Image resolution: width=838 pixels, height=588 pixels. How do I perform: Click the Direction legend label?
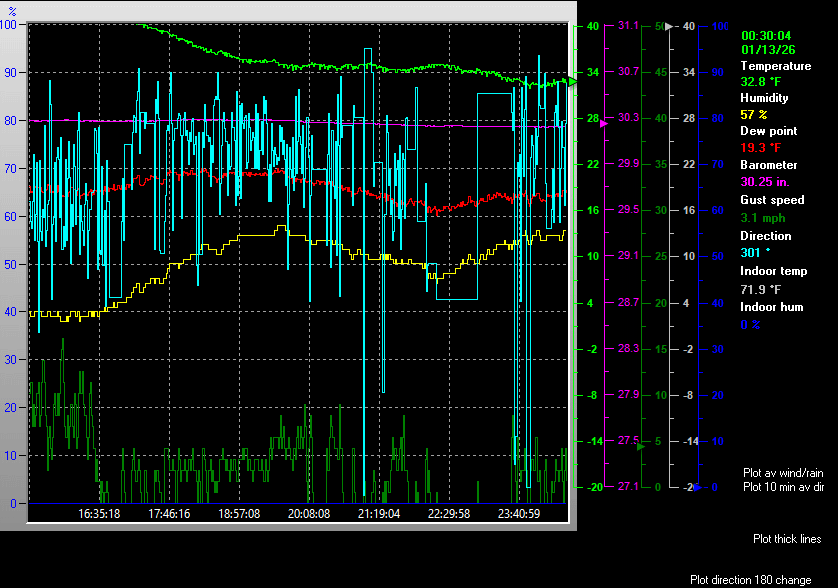pos(765,236)
